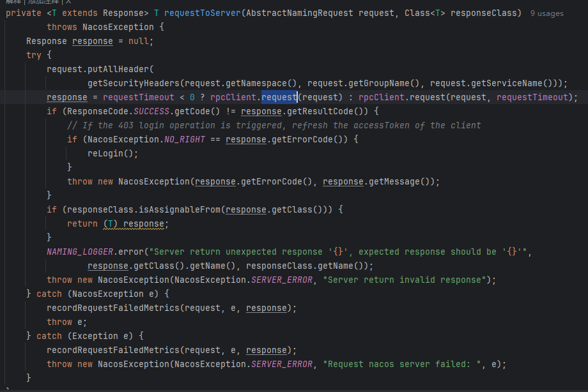Click the AbstractNamingRequest parameter type
This screenshot has height=392, width=588.
300,13
